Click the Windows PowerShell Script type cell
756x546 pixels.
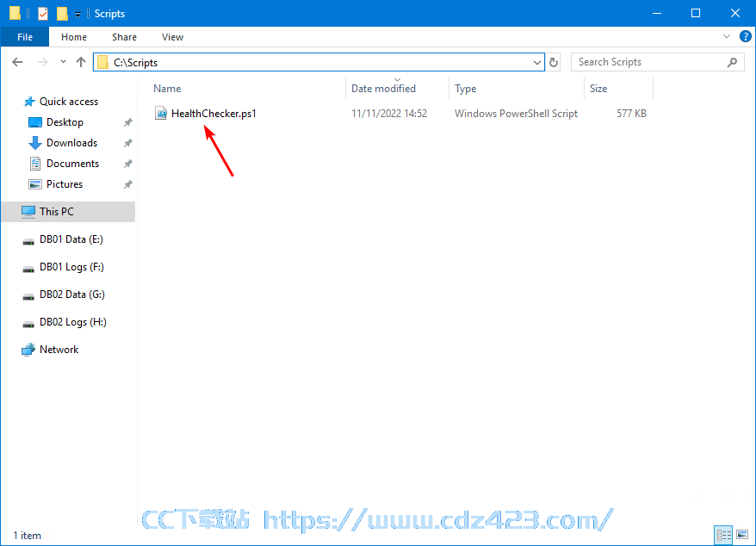pos(516,114)
